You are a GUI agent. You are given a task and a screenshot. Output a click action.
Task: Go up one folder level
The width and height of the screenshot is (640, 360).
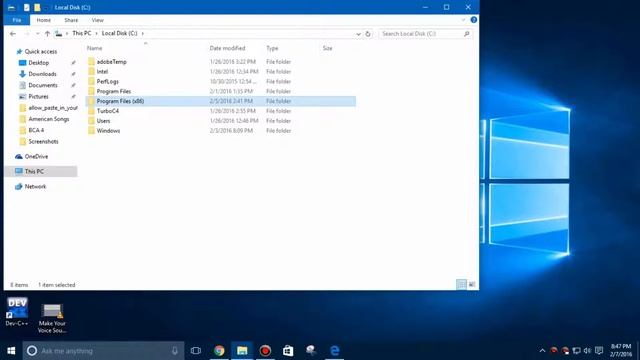pos(47,33)
